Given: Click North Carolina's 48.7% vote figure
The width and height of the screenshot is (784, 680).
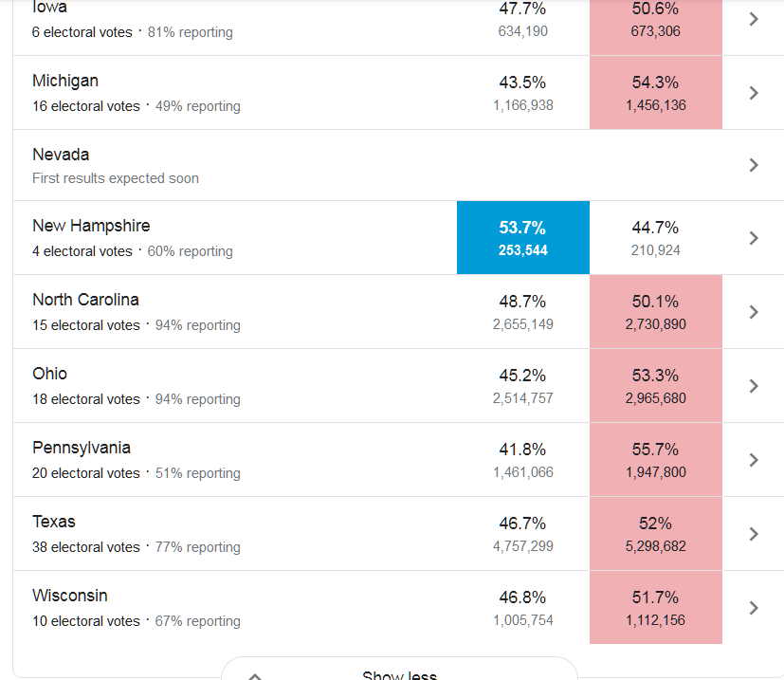Looking at the screenshot, I should [x=523, y=302].
